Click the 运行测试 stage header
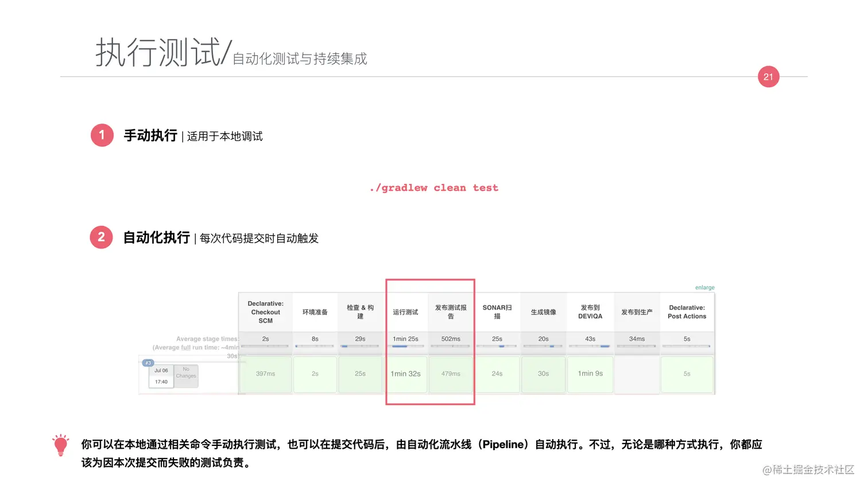Image resolution: width=868 pixels, height=489 pixels. [405, 312]
